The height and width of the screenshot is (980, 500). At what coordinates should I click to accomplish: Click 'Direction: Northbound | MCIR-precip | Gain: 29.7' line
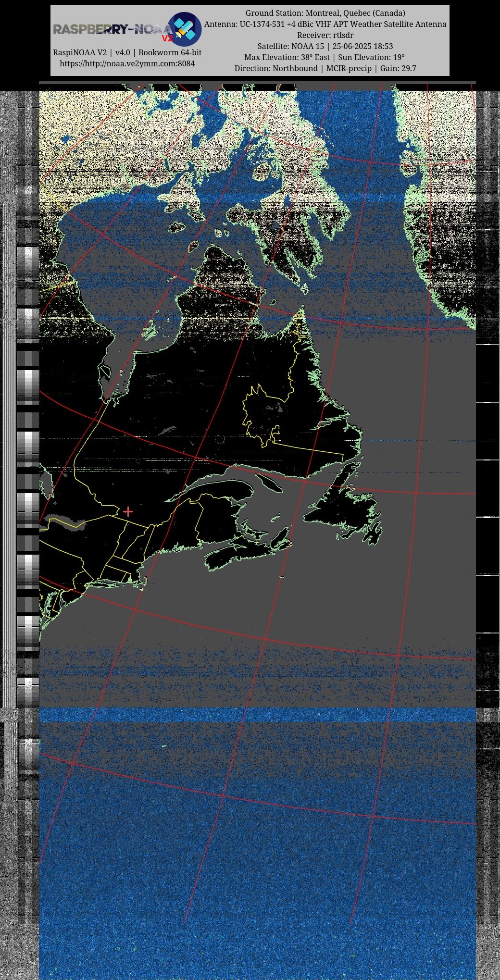pos(325,68)
